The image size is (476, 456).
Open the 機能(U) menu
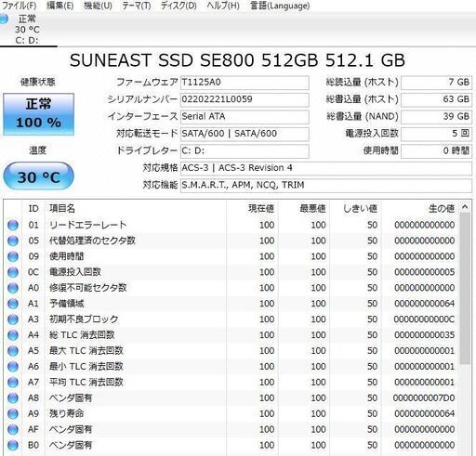coord(98,6)
